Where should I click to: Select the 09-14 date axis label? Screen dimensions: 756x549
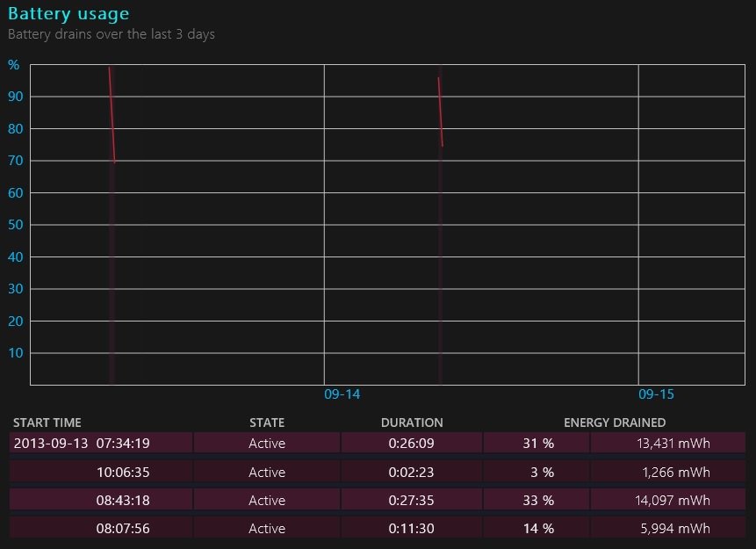[x=342, y=394]
